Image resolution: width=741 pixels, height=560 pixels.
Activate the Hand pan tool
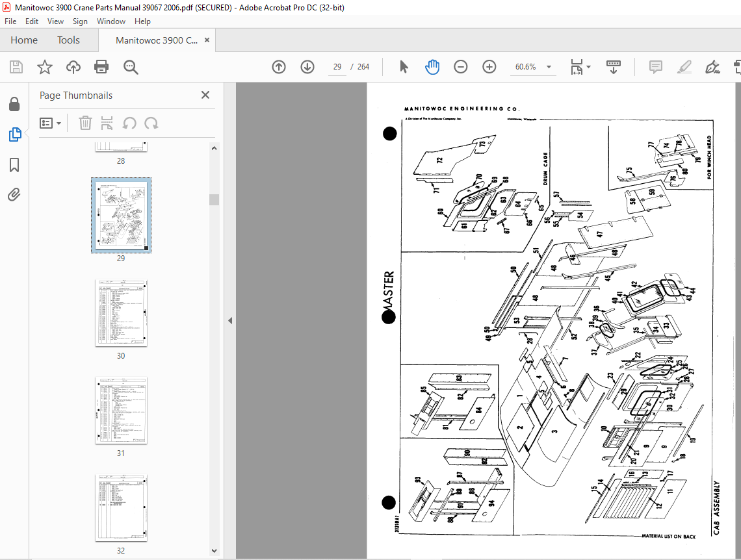click(x=432, y=67)
